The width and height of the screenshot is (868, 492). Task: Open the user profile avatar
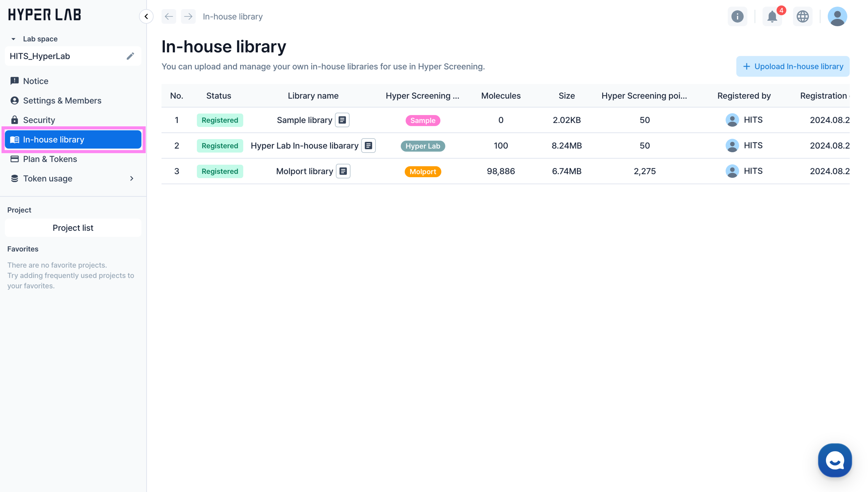click(837, 17)
